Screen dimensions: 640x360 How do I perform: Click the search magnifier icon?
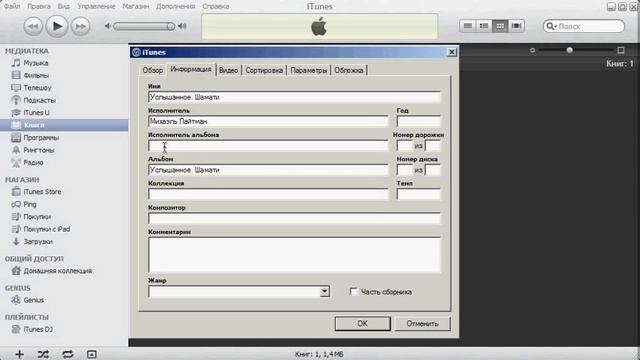coord(551,26)
